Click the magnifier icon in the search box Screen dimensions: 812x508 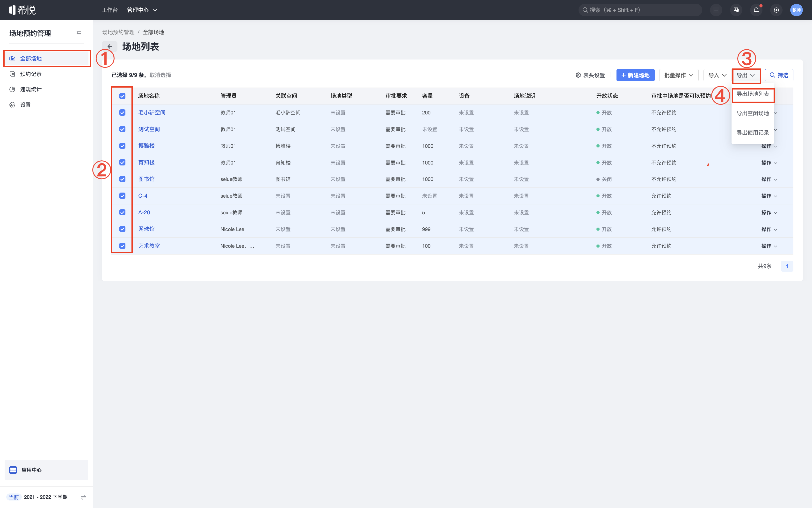(585, 10)
